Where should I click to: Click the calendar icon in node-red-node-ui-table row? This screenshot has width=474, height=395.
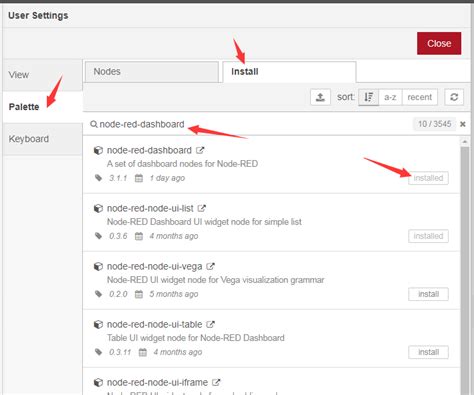[x=142, y=352]
